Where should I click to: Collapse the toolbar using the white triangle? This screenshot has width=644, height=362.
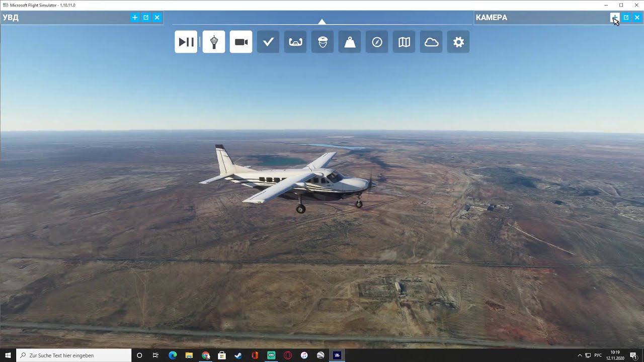(322, 22)
